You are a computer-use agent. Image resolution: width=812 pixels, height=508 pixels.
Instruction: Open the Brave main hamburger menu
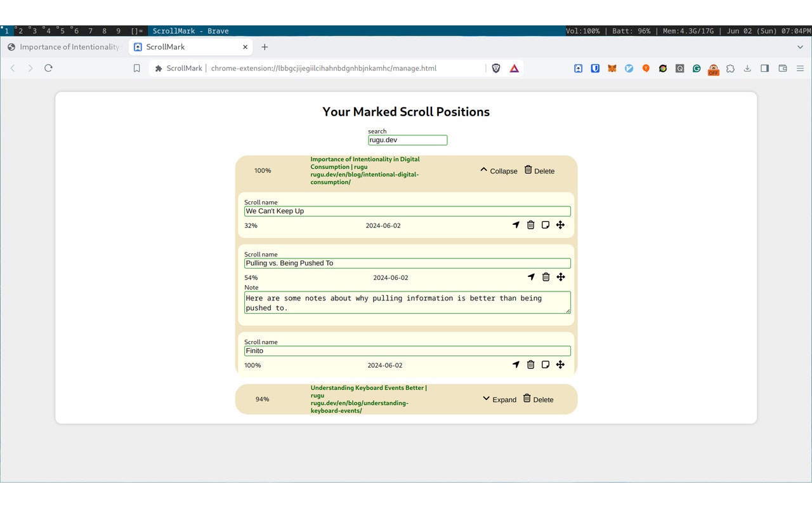(x=800, y=68)
